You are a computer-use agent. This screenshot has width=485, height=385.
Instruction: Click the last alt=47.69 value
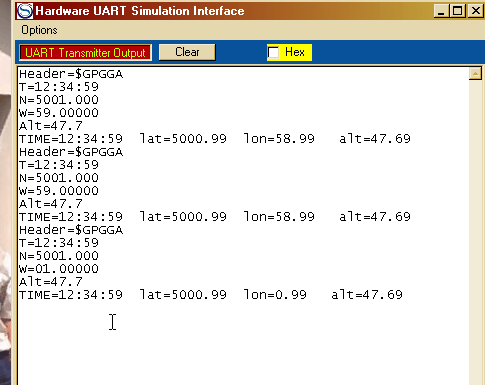[x=367, y=295]
